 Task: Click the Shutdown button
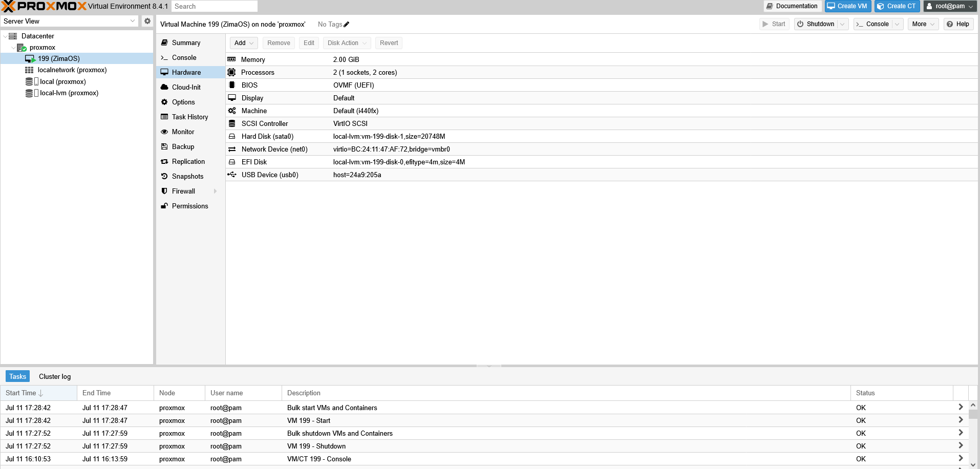coord(816,24)
